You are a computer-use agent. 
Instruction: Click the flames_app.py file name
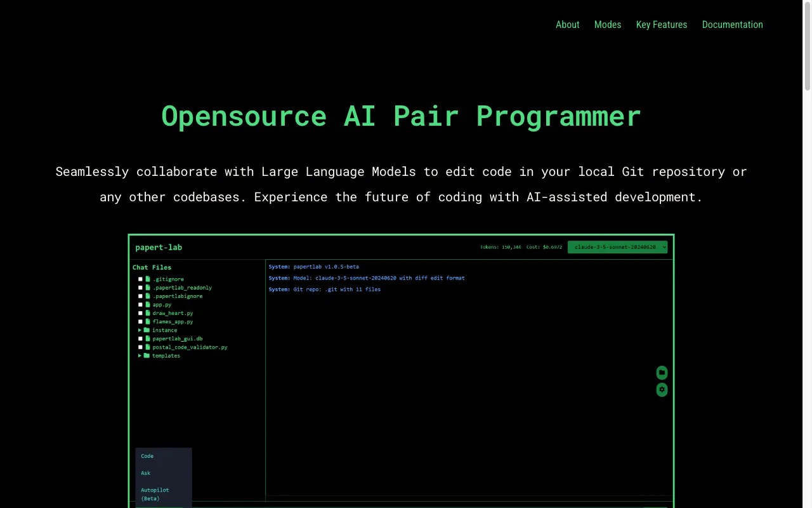173,322
